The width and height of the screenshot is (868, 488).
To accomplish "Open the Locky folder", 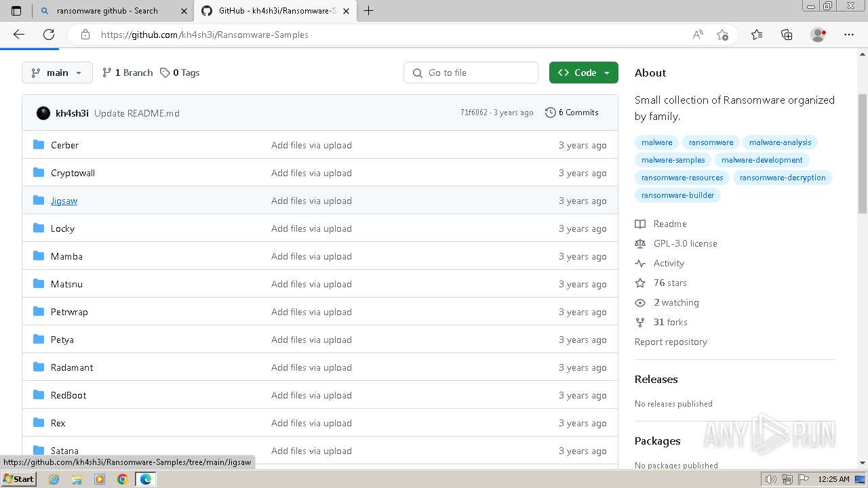I will 62,228.
